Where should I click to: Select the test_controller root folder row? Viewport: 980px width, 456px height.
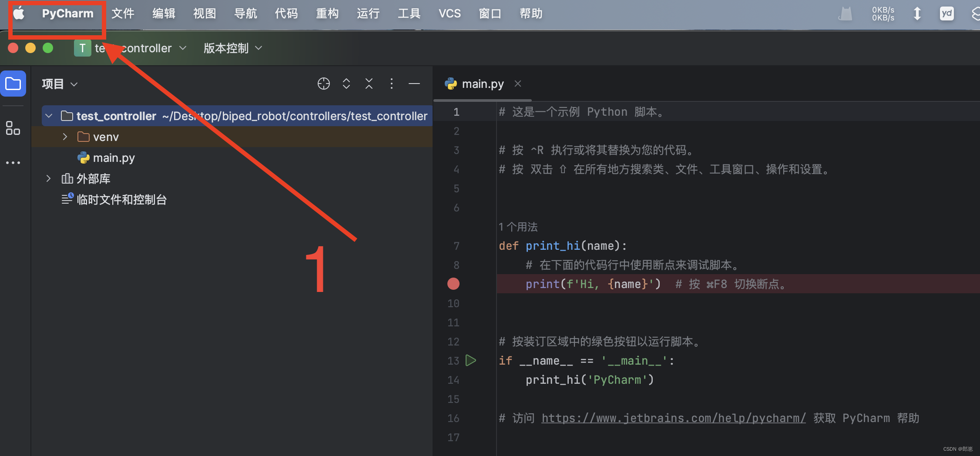click(x=237, y=116)
